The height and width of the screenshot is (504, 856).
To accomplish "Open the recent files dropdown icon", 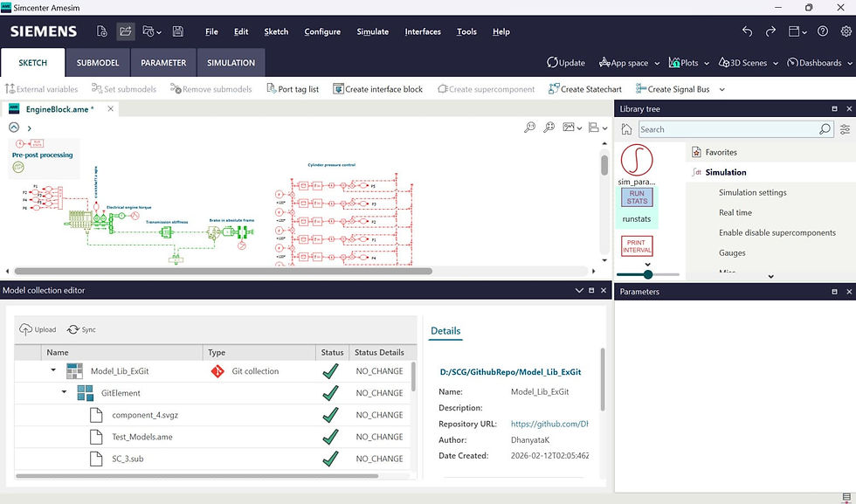I will point(151,31).
